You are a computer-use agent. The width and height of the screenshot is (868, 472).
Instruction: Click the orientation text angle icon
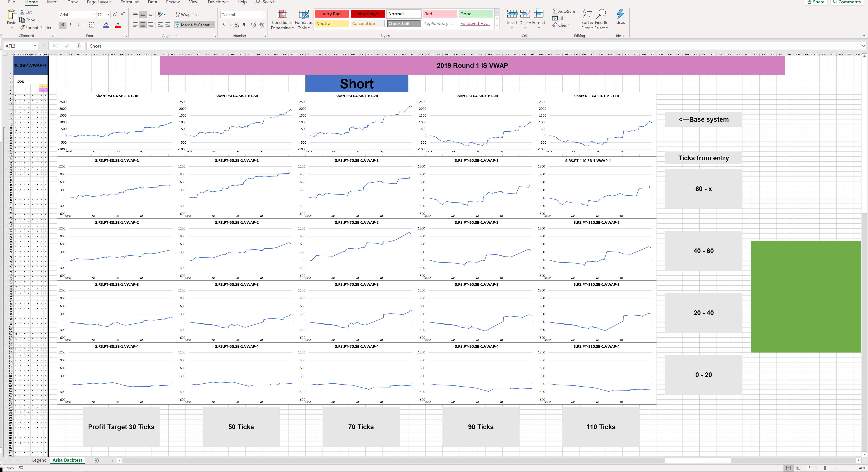click(160, 14)
